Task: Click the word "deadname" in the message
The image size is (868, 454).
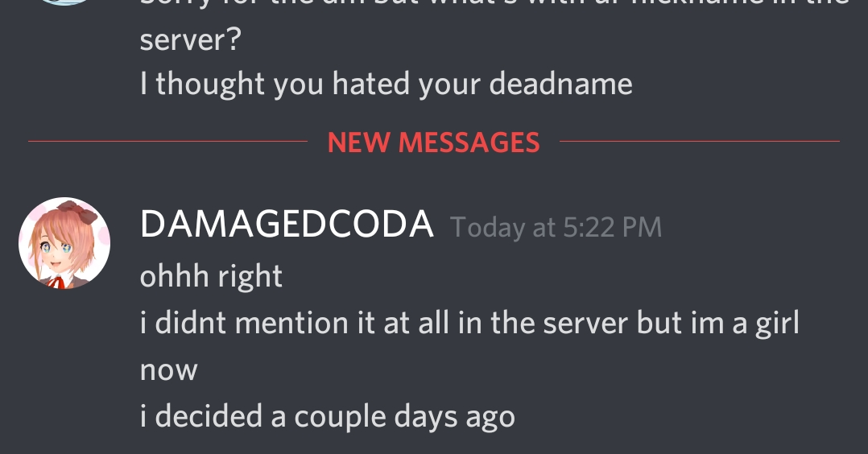Action: click(x=560, y=84)
